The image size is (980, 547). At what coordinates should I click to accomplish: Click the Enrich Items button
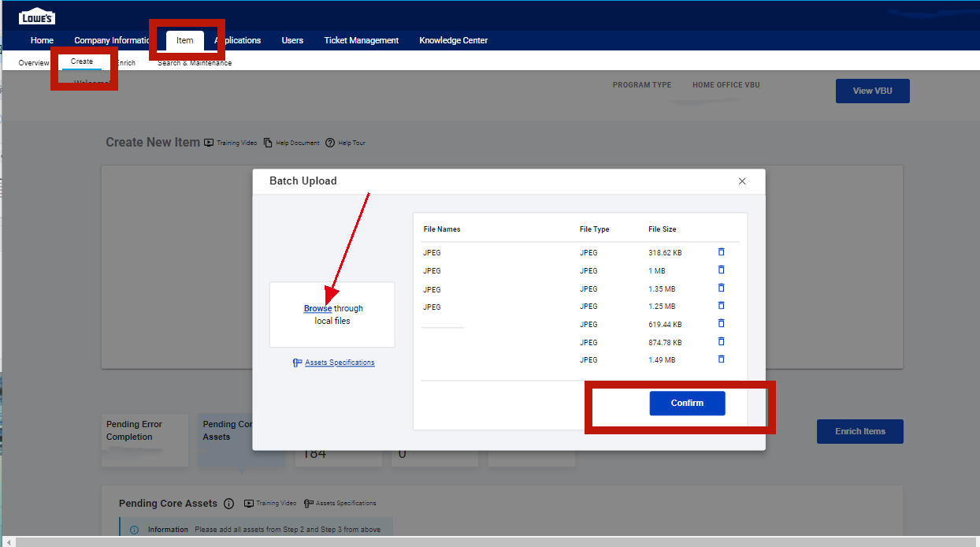pos(860,431)
